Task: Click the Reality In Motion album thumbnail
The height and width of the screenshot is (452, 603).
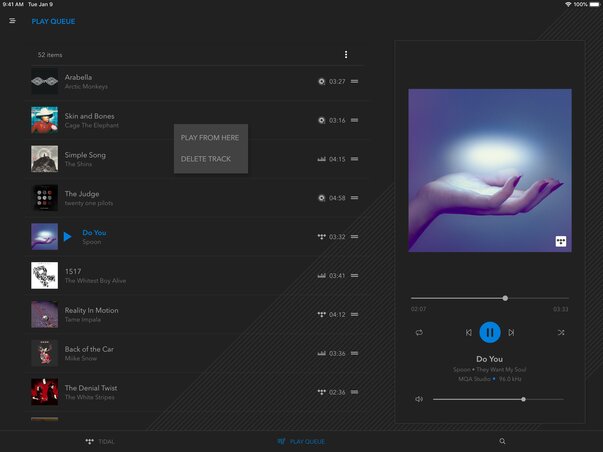Action: [x=44, y=314]
